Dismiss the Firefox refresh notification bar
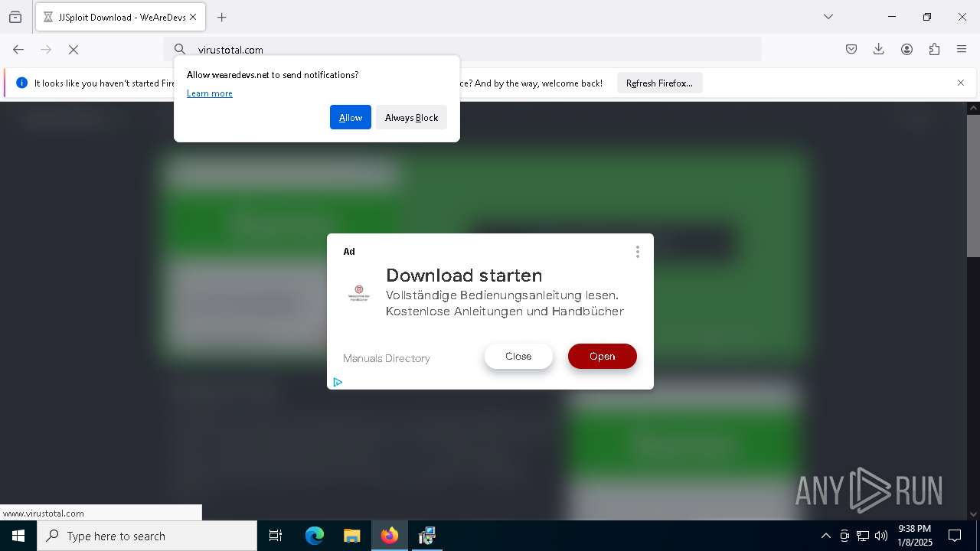The width and height of the screenshot is (980, 551). click(x=961, y=83)
